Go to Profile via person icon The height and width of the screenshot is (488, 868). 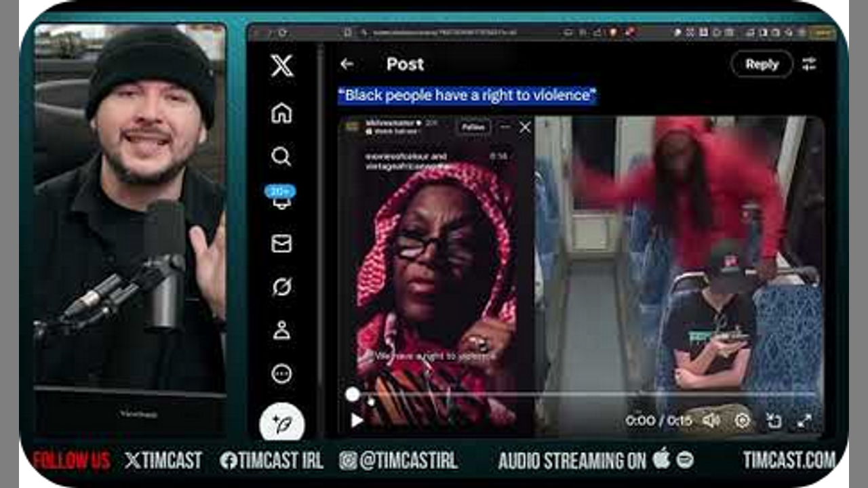(x=281, y=330)
